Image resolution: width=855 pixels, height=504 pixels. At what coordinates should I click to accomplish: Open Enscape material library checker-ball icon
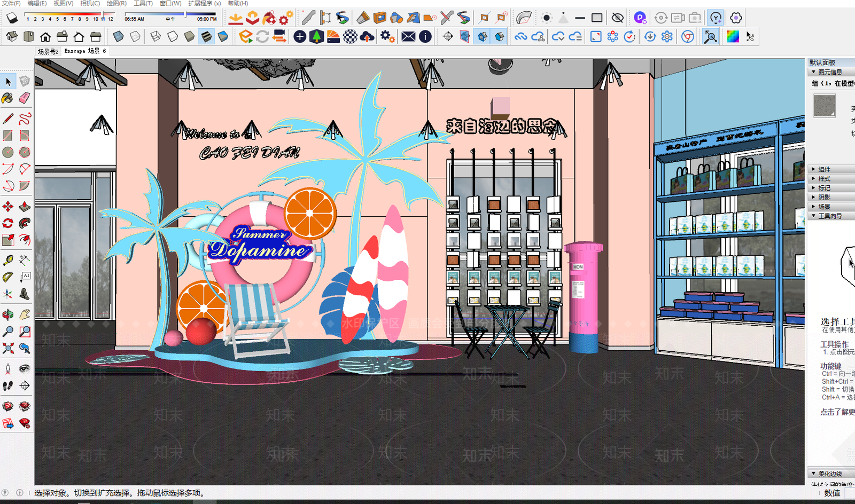click(x=350, y=36)
